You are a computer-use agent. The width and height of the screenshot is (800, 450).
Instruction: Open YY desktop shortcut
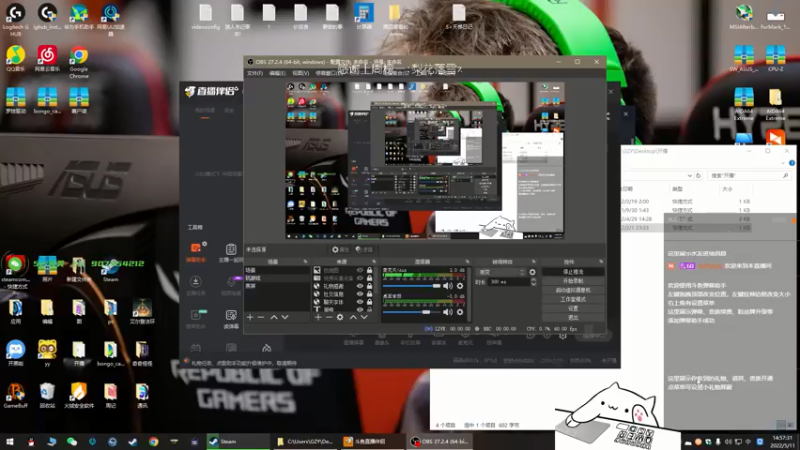[x=47, y=353]
